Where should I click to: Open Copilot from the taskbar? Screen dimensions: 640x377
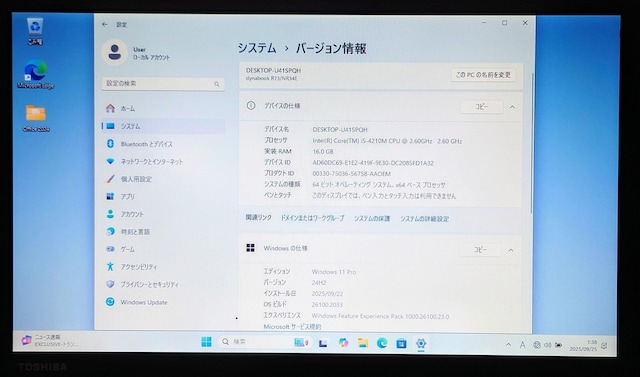click(343, 343)
